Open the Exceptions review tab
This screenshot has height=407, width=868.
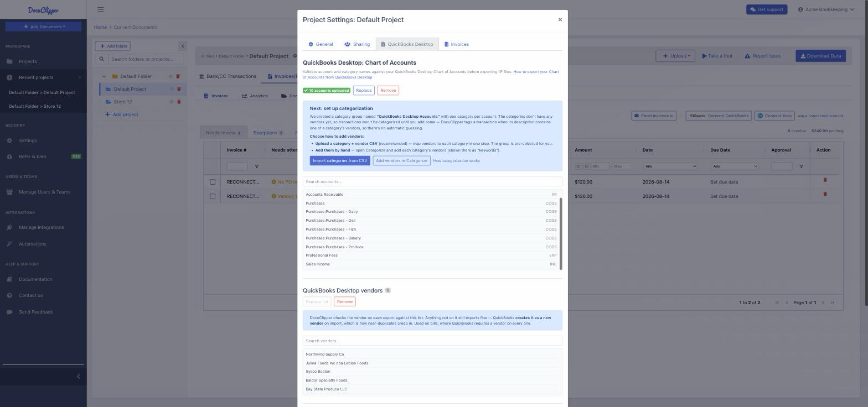pos(268,133)
